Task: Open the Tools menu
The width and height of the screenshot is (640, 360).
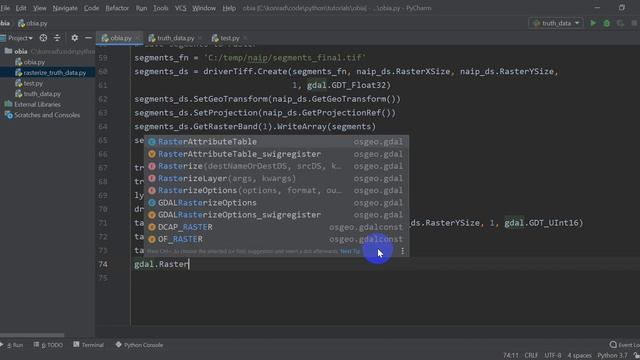Action: pyautogui.click(x=160, y=8)
